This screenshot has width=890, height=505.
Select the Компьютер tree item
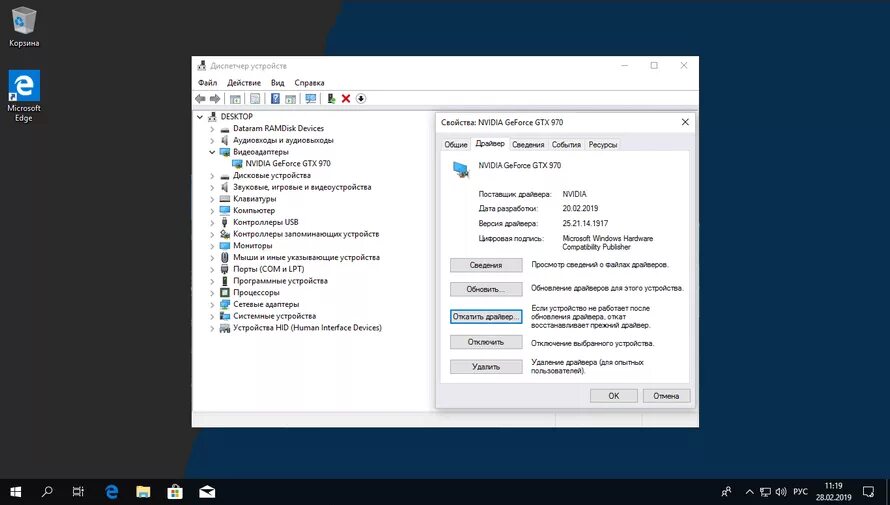tap(254, 211)
